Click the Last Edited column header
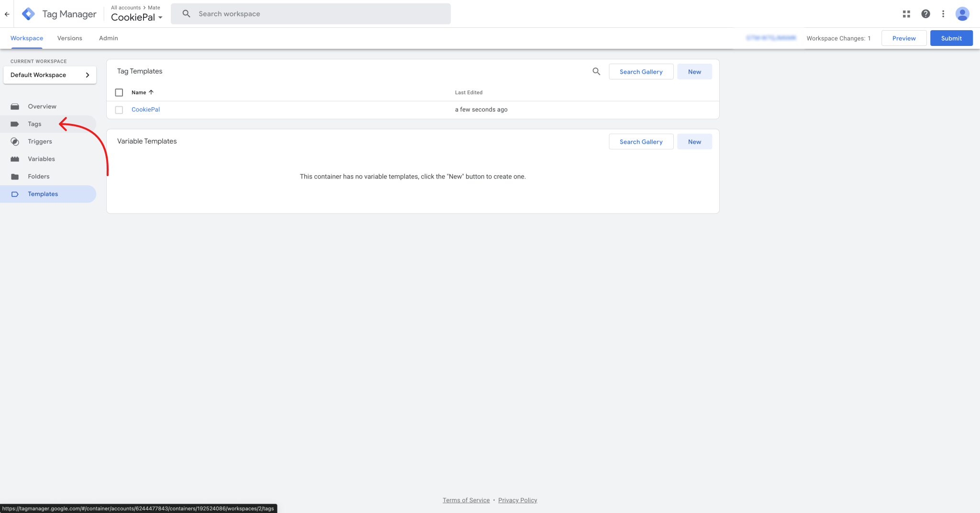This screenshot has width=980, height=513. [x=468, y=92]
